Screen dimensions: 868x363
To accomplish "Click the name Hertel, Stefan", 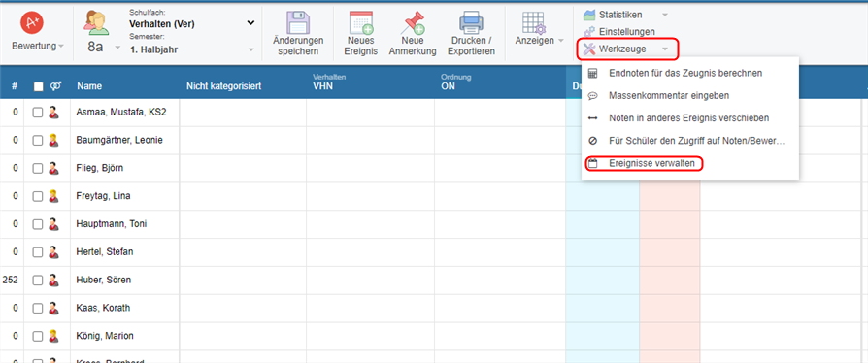I will (x=104, y=251).
